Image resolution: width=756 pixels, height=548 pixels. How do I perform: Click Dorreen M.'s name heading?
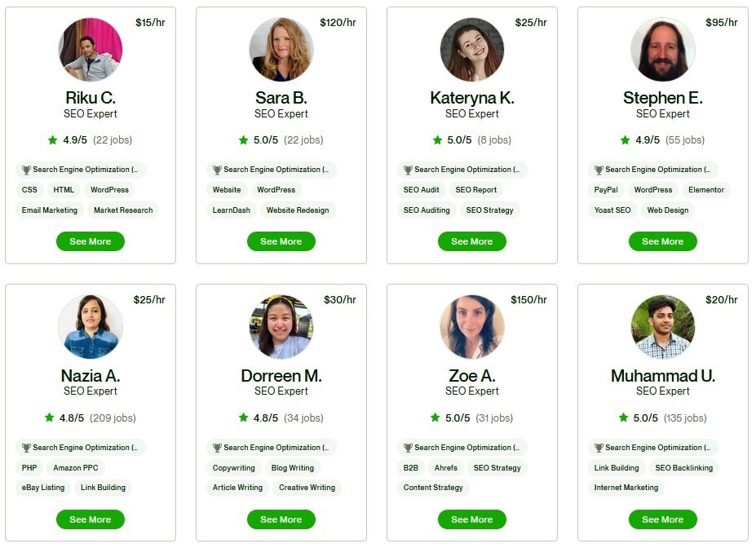(x=281, y=376)
